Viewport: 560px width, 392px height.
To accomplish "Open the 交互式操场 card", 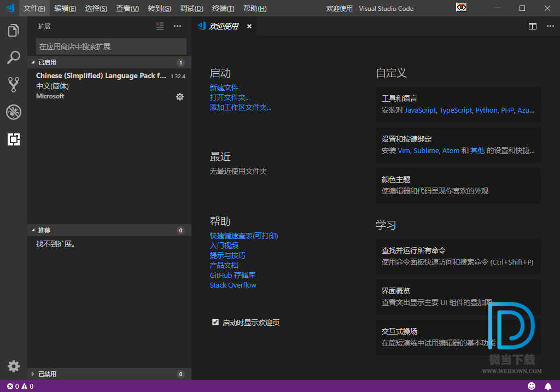I will point(458,337).
